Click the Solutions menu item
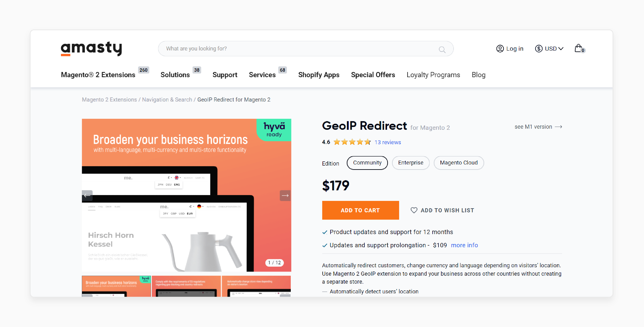 point(174,75)
